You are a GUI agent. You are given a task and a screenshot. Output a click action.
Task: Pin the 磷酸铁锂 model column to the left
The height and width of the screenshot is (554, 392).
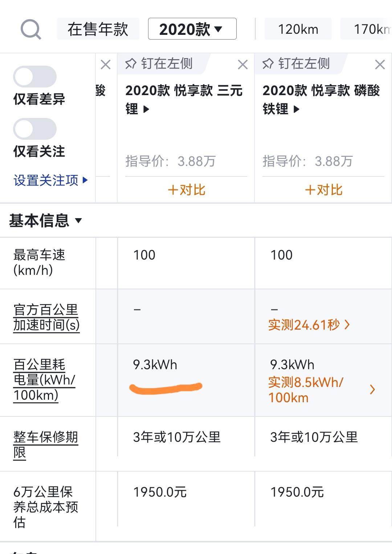296,64
